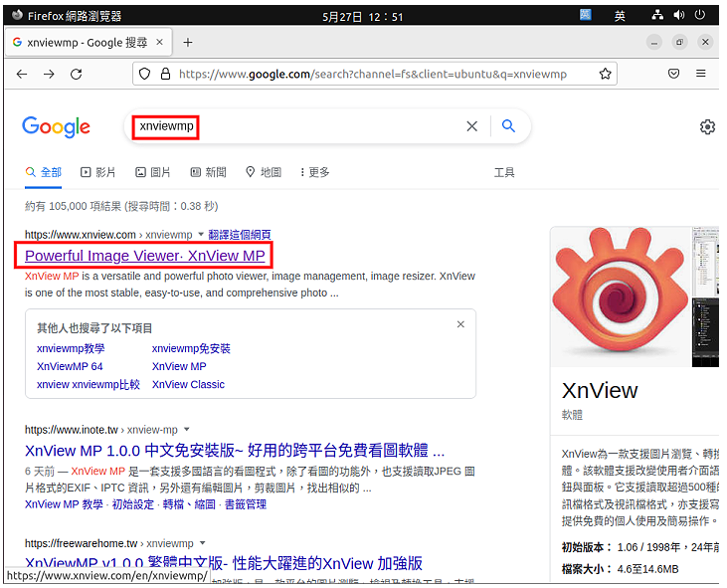727x588 pixels.
Task: Dismiss the people-also-searched box
Action: pyautogui.click(x=460, y=324)
